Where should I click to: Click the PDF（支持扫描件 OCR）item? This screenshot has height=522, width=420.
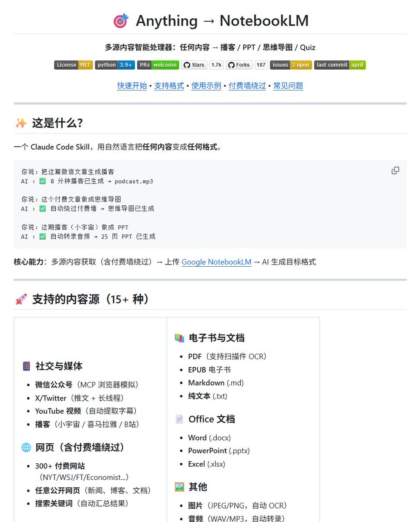[x=228, y=356]
